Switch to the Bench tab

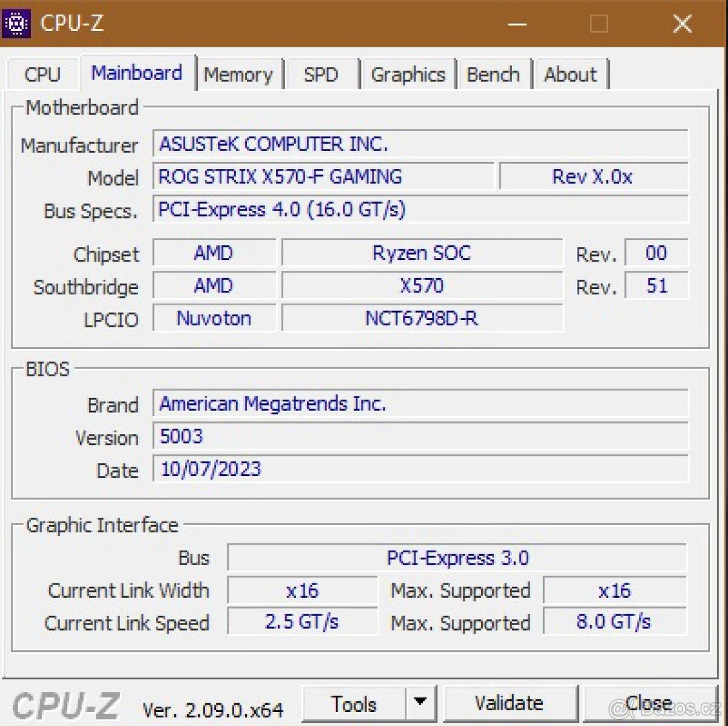(x=493, y=75)
